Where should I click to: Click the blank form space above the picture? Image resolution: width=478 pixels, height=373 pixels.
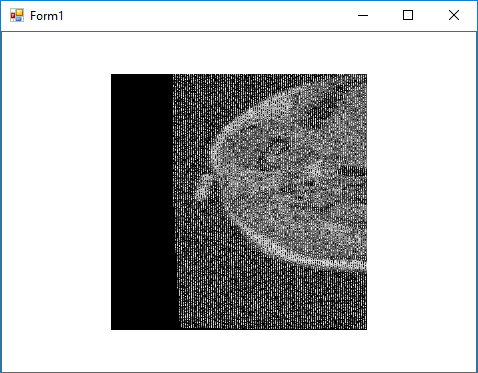coord(239,53)
